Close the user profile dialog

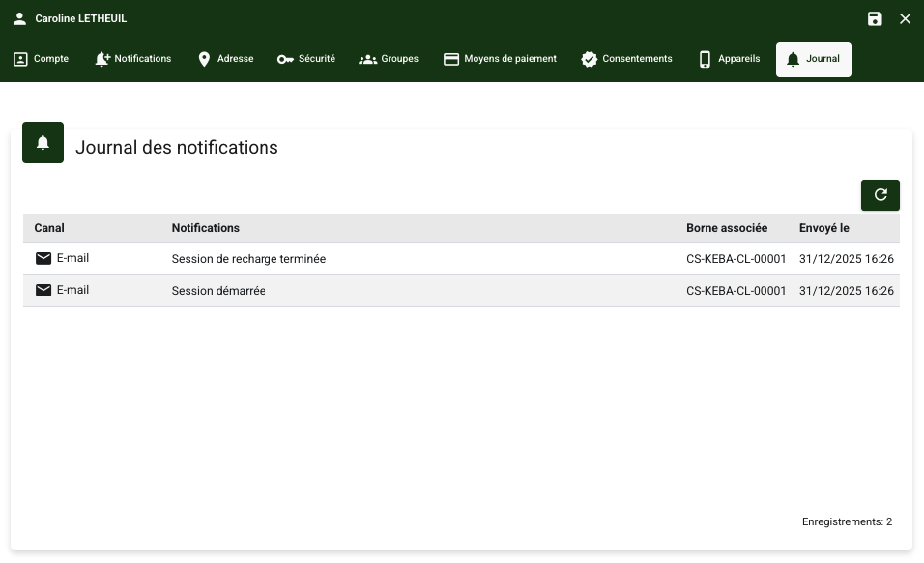(x=905, y=19)
